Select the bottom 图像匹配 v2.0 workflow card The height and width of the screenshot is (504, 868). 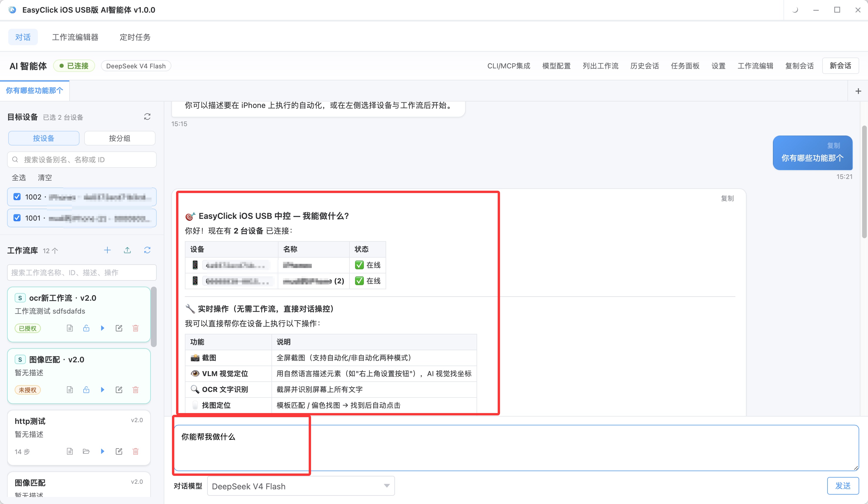(x=79, y=484)
